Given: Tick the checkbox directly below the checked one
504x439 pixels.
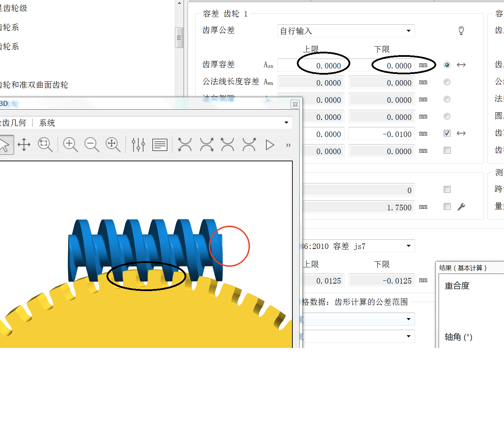Looking at the screenshot, I should [447, 150].
